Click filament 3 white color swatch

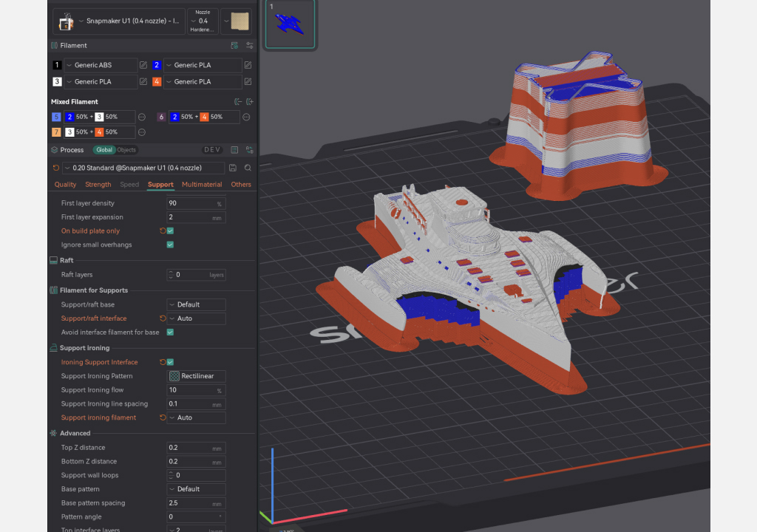click(x=57, y=81)
